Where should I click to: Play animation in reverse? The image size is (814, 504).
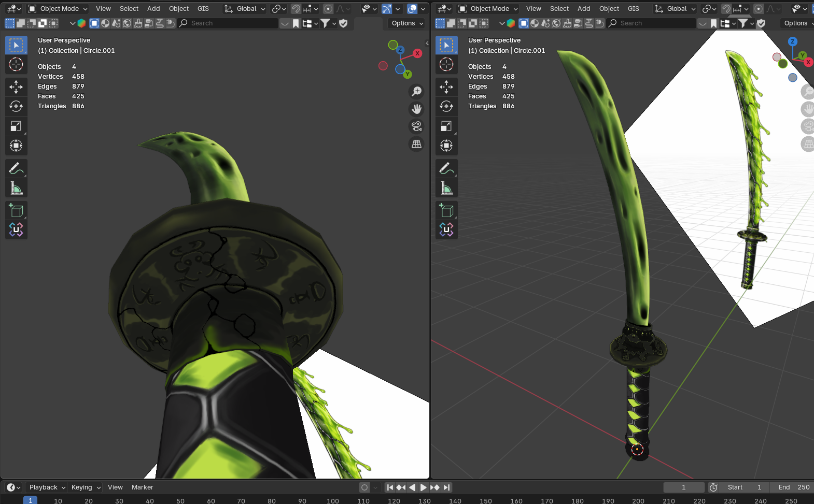pos(412,487)
